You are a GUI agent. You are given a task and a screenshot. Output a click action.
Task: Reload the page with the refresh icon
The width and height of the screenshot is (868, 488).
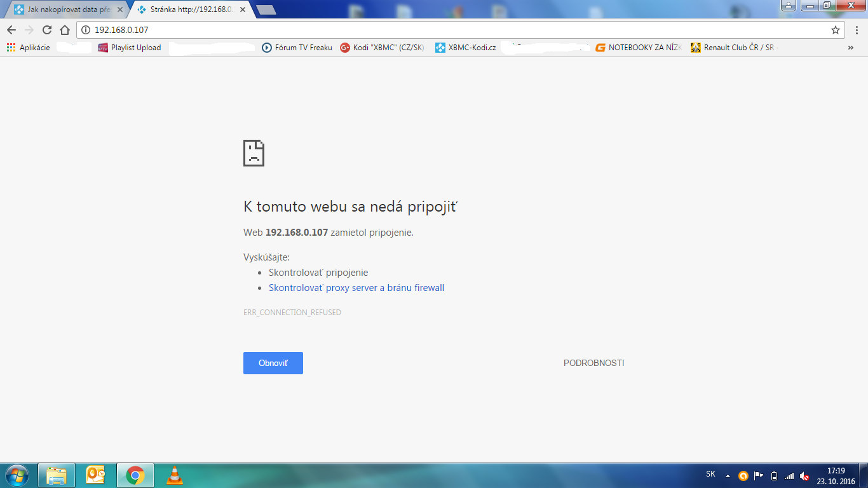[x=46, y=30]
